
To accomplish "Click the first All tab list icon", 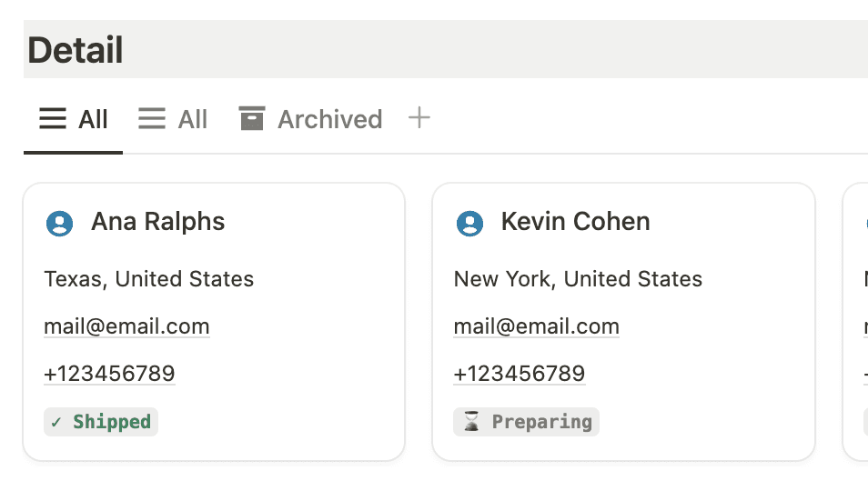I will coord(53,119).
